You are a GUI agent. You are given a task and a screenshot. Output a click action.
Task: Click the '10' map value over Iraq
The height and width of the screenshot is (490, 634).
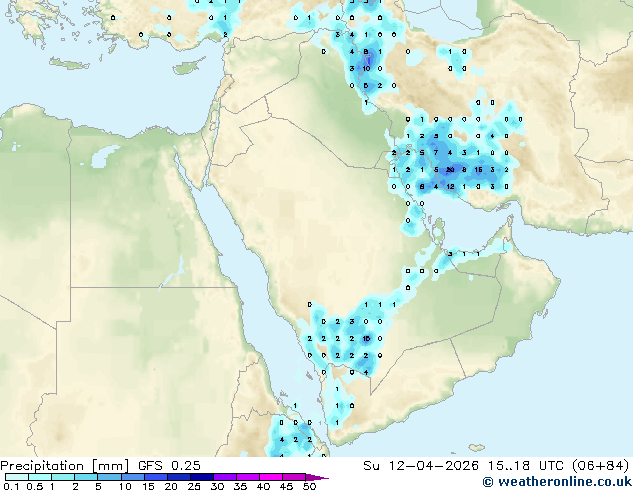click(366, 69)
